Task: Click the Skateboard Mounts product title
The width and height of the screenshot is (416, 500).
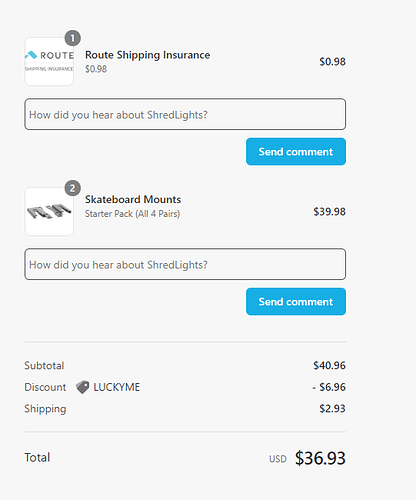Action: click(133, 199)
